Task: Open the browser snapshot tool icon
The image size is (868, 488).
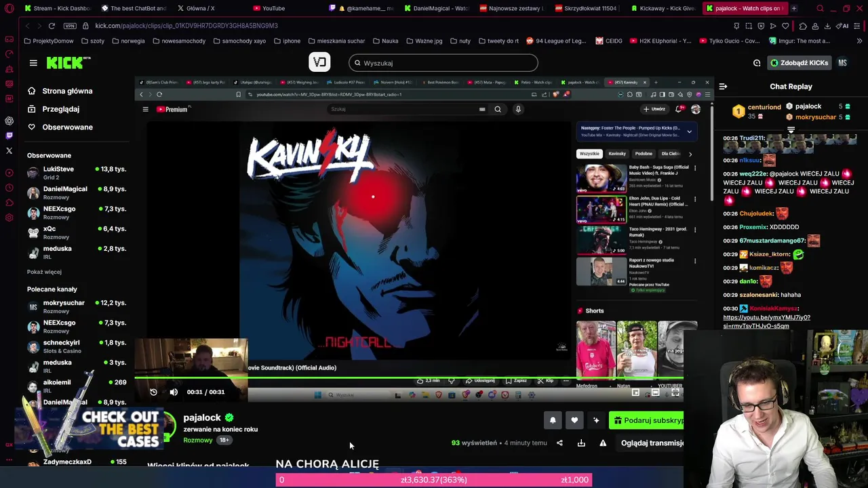Action: [x=749, y=26]
